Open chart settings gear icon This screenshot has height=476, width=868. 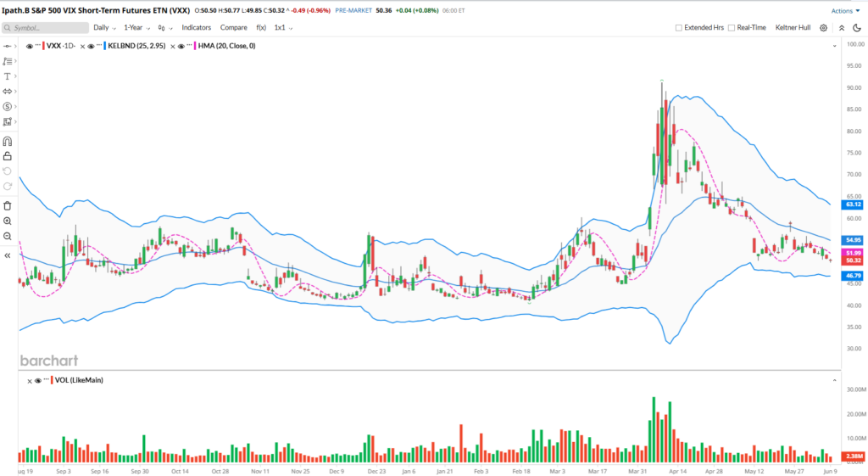click(823, 27)
